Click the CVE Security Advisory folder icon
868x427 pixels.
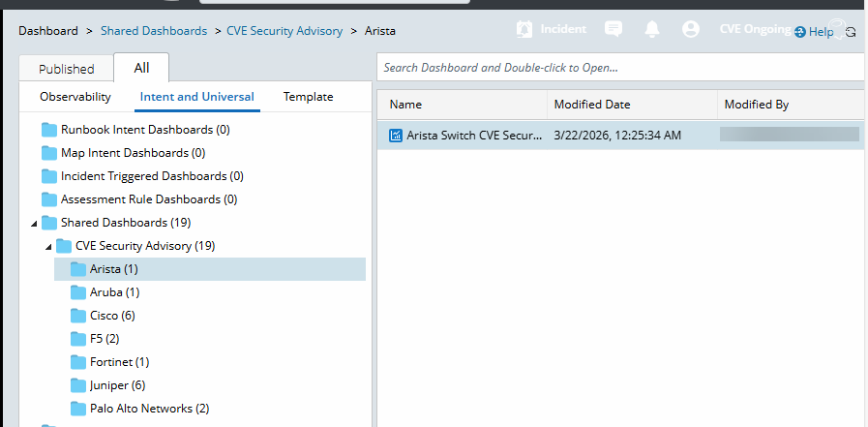[64, 246]
